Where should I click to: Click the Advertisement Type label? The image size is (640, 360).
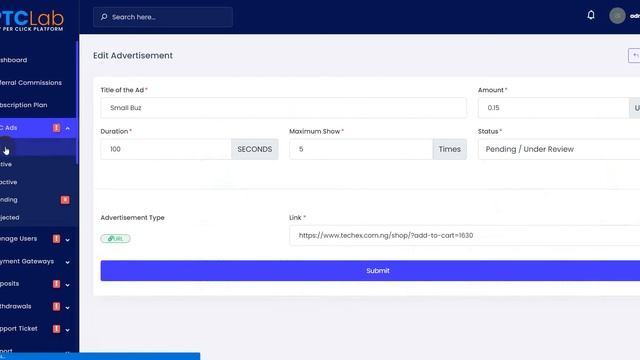coord(133,218)
